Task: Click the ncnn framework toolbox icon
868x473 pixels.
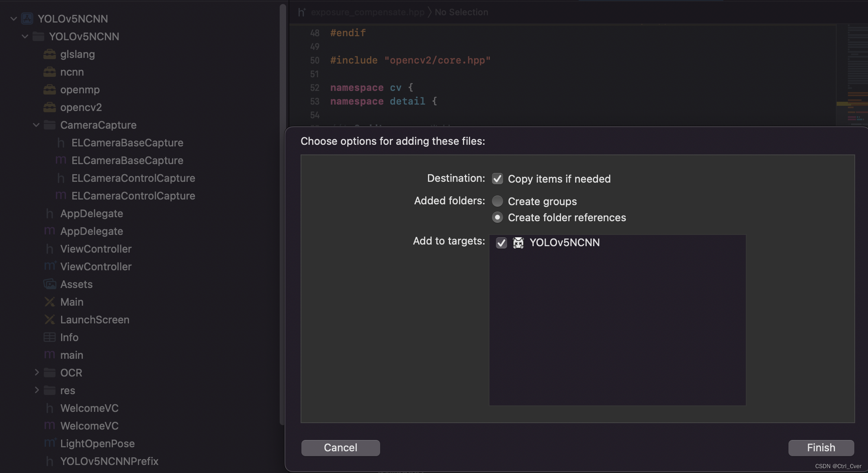Action: 49,72
